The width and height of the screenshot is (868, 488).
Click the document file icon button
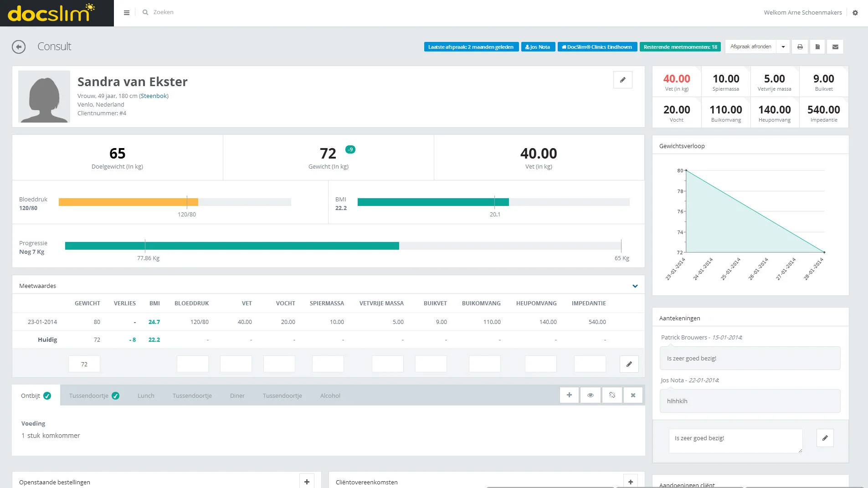(817, 47)
